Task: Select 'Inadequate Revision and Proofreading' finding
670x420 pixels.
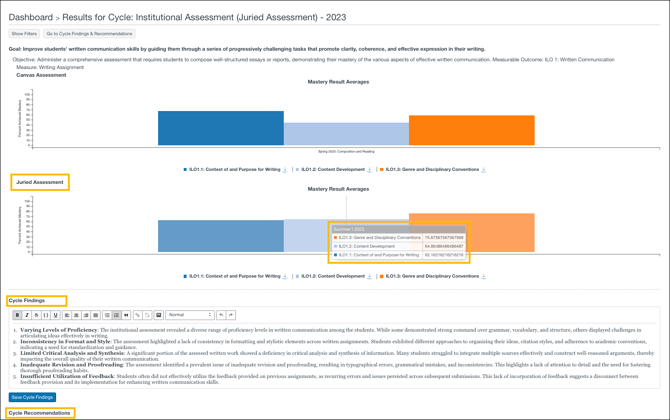Action: [71, 364]
